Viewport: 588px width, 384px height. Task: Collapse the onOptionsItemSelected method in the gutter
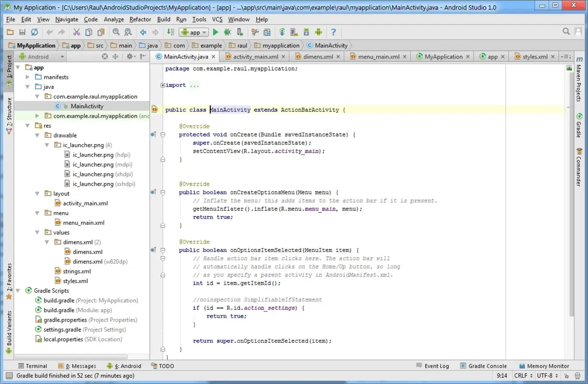(163, 251)
